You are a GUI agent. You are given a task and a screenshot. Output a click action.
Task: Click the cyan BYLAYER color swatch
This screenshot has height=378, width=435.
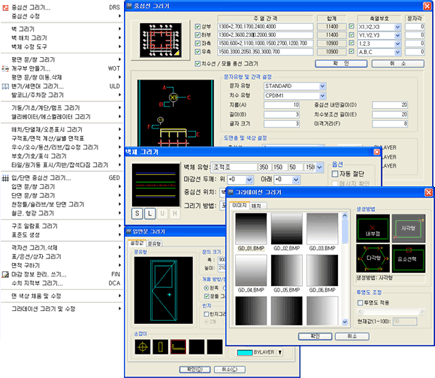click(x=245, y=353)
